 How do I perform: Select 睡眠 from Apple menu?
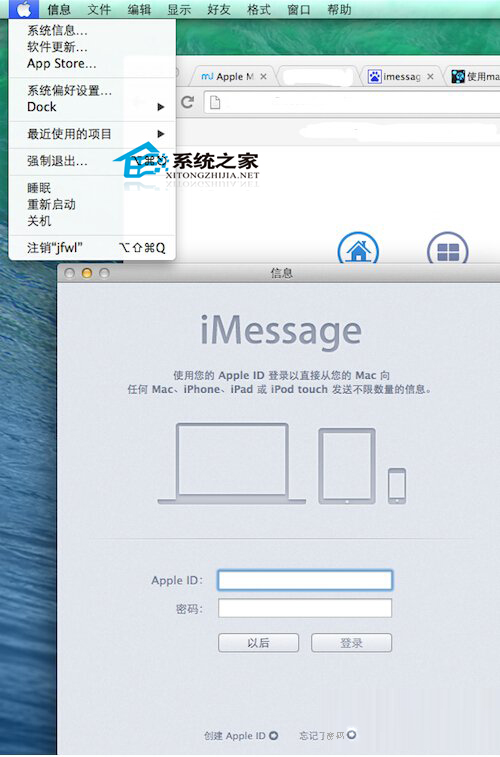tap(92, 188)
